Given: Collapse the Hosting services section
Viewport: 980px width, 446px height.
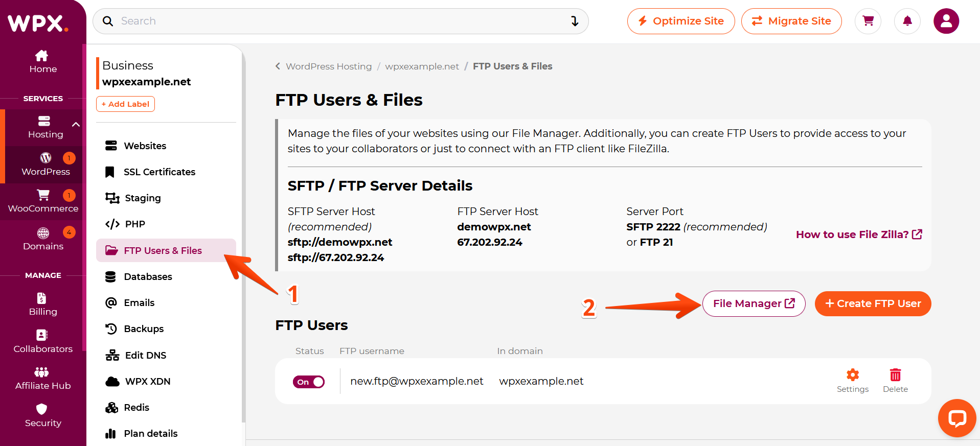Looking at the screenshot, I should 76,125.
